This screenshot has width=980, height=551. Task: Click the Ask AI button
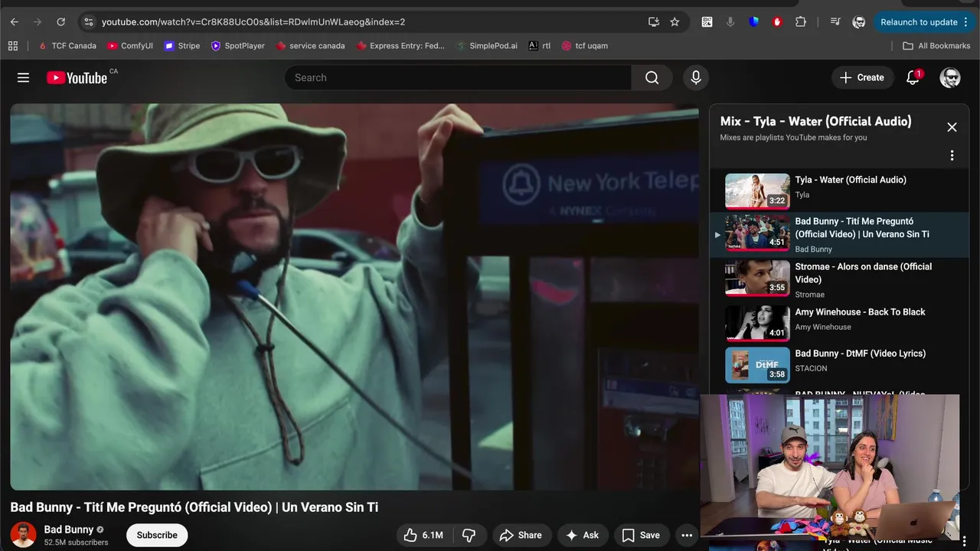click(583, 535)
